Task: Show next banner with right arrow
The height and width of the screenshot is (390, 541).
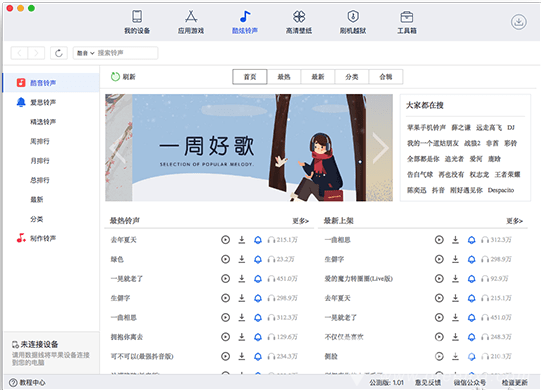Action: pos(380,148)
